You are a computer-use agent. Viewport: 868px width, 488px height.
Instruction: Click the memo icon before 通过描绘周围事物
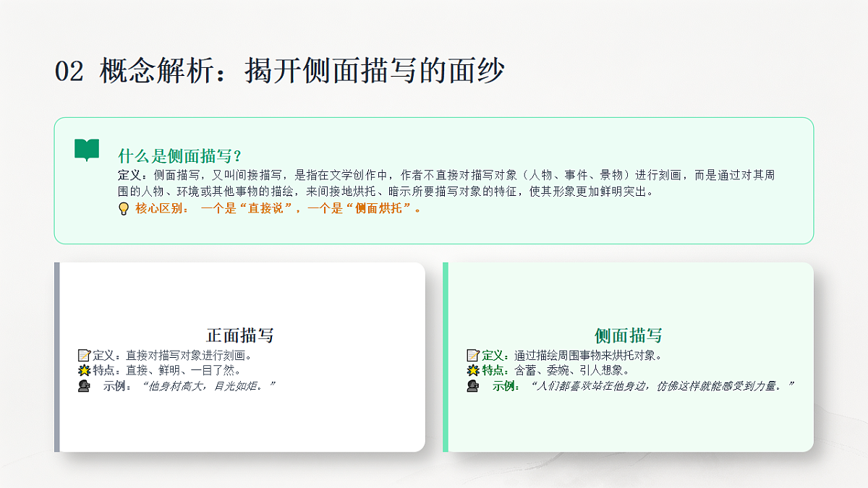473,355
